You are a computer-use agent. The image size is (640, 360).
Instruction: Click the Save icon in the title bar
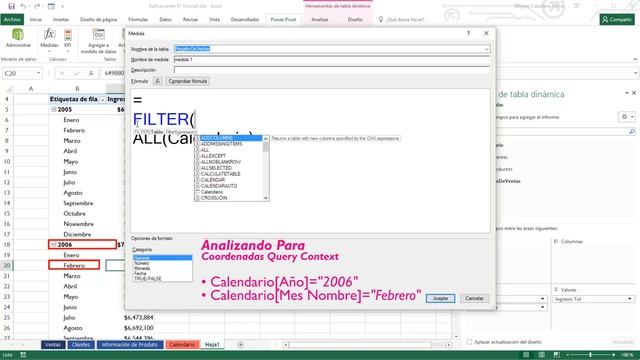click(x=11, y=6)
